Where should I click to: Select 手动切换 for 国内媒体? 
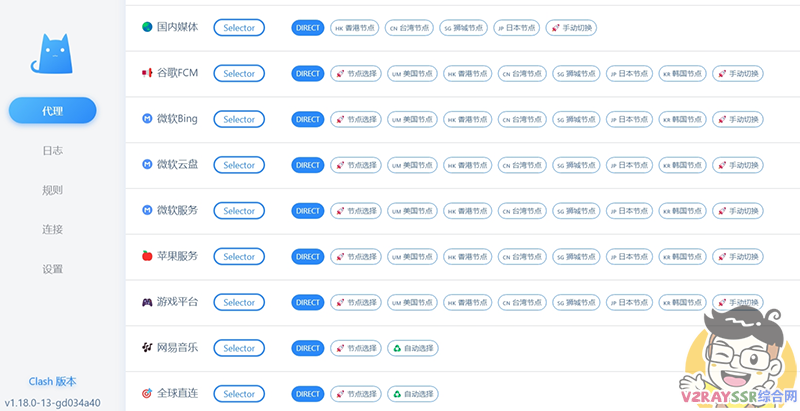click(x=571, y=28)
